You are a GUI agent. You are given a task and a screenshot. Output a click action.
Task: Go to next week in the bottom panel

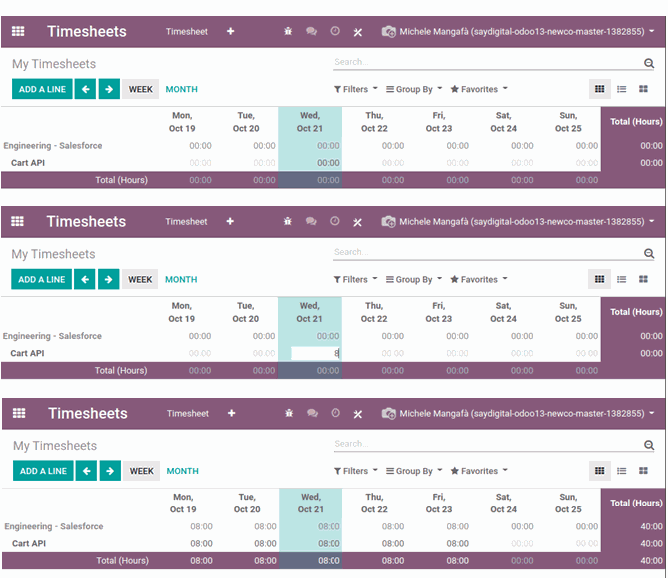click(110, 471)
